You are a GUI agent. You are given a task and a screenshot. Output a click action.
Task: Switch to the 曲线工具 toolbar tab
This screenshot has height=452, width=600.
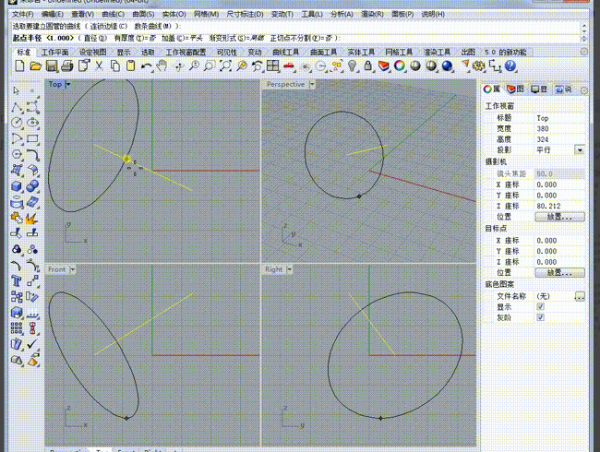pos(286,50)
